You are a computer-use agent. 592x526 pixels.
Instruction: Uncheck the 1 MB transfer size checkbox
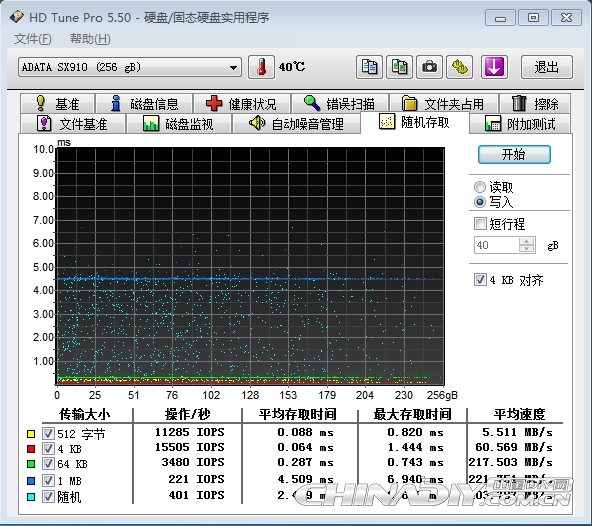[48, 480]
